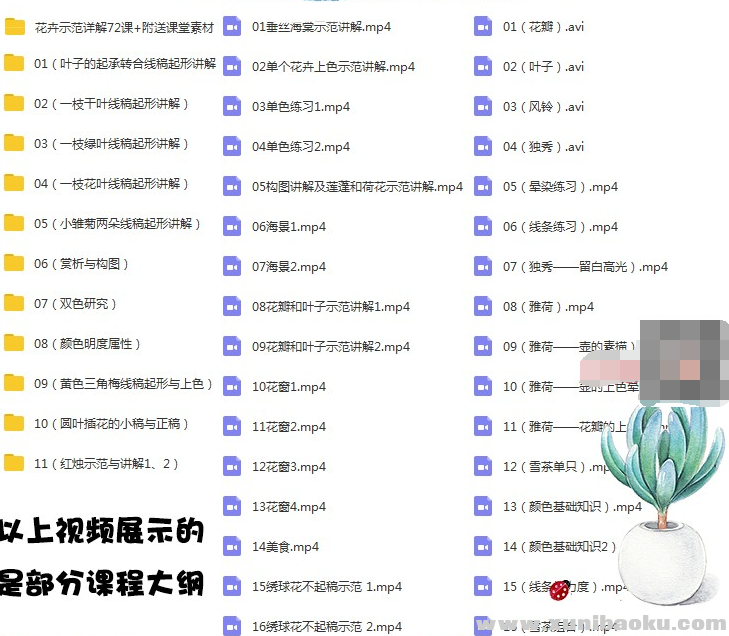The image size is (729, 636).
Task: Open file 02单个花卉上色示范讲解.mp4
Action: click(x=333, y=67)
